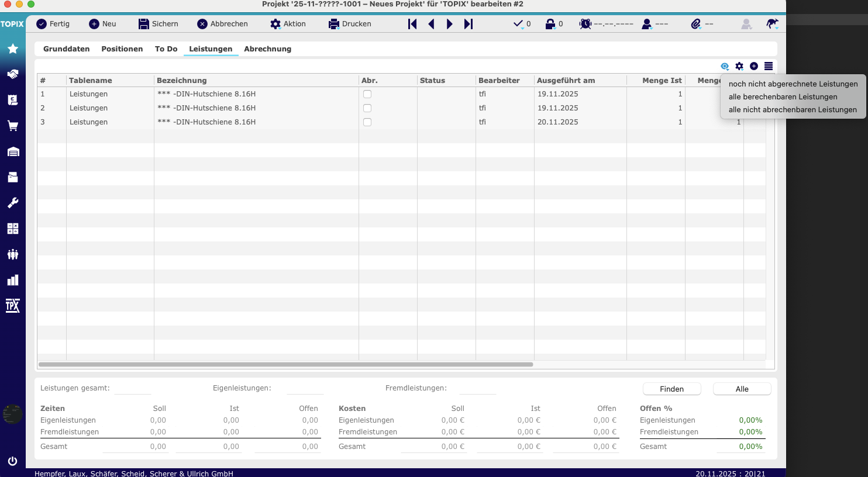The width and height of the screenshot is (868, 477).
Task: Click the Finden button
Action: 672,389
